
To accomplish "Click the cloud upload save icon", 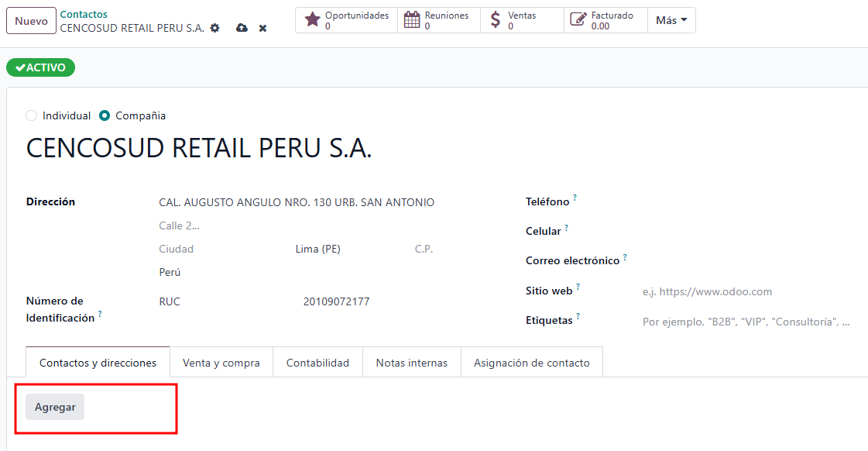I will [242, 28].
